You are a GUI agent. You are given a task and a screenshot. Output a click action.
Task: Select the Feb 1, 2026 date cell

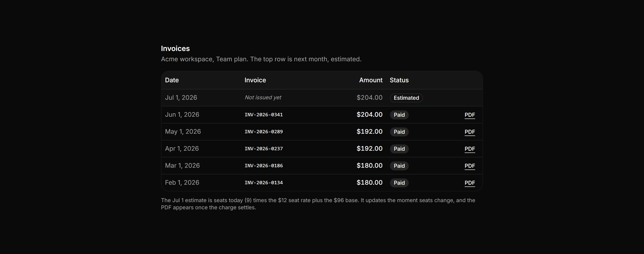pos(182,182)
